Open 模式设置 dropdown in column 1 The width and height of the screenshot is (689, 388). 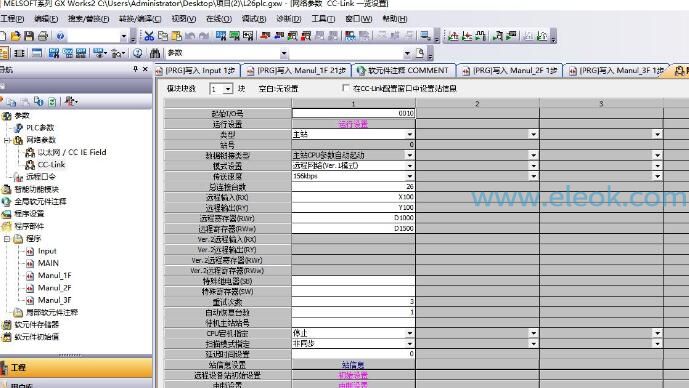pyautogui.click(x=410, y=166)
